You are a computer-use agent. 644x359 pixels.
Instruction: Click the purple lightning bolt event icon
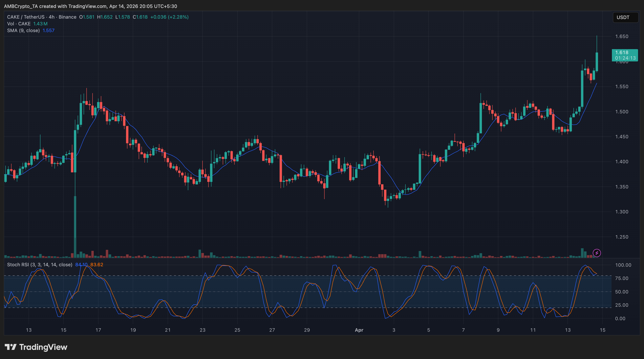click(x=597, y=253)
